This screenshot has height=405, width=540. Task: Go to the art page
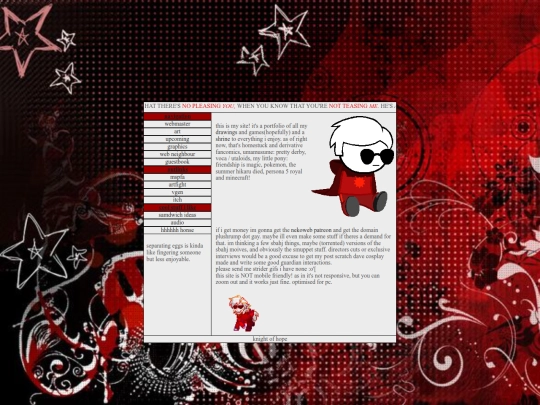click(177, 132)
